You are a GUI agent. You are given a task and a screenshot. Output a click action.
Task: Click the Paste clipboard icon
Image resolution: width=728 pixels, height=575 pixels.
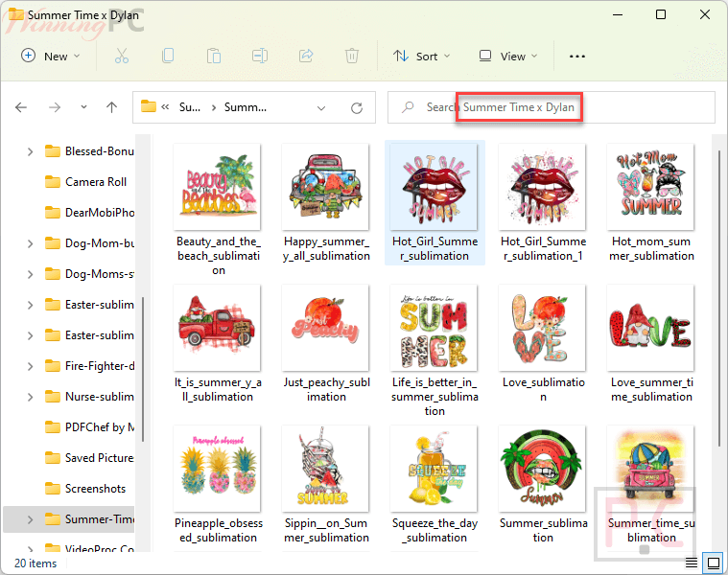pyautogui.click(x=214, y=56)
